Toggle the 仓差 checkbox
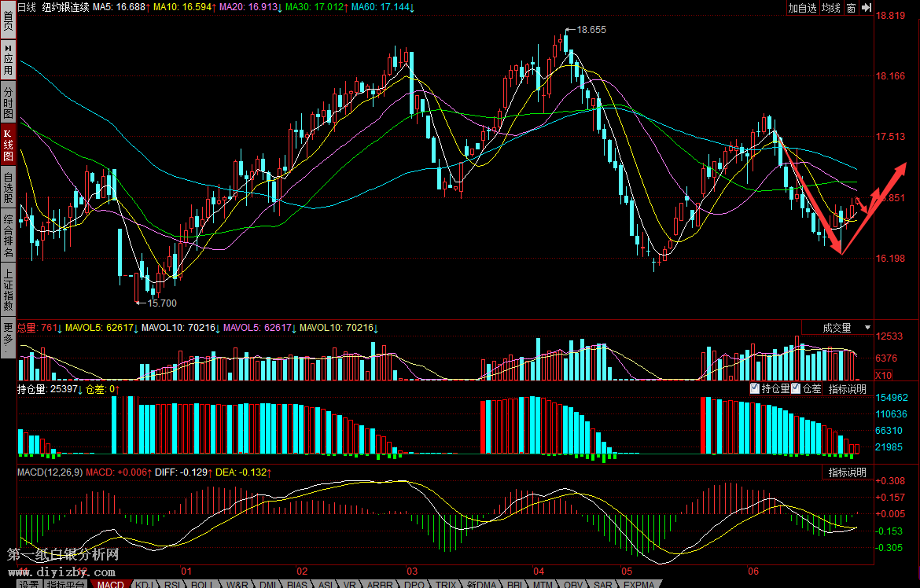The image size is (920, 588). [x=796, y=388]
